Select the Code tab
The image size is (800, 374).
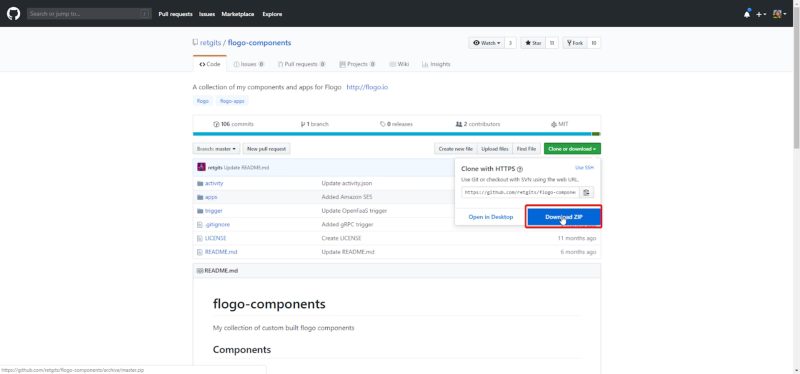[210, 64]
